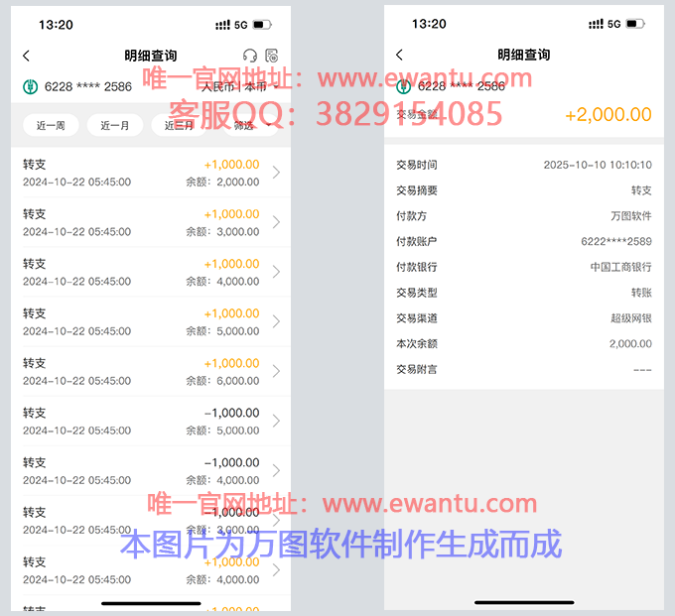Image resolution: width=675 pixels, height=616 pixels.
Task: Tap the 交易渠道 label
Action: click(417, 318)
